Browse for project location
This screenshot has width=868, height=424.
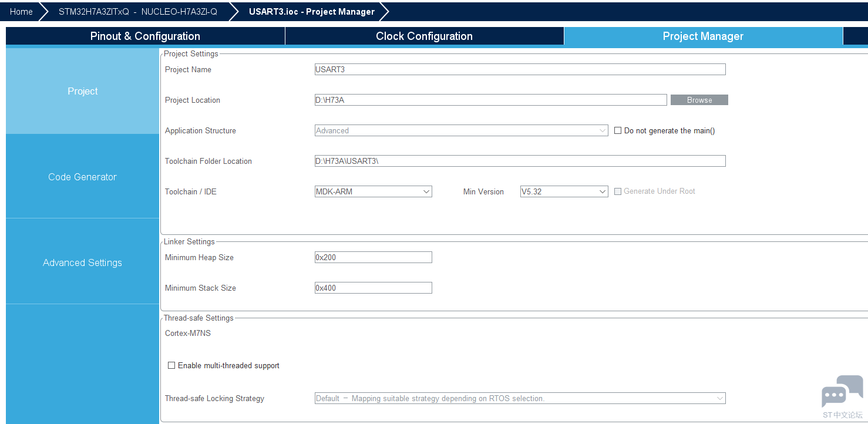pyautogui.click(x=699, y=100)
